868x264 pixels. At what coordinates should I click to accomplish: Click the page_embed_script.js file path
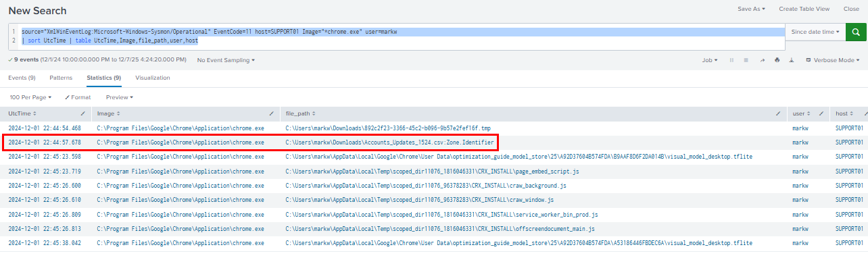tap(432, 171)
